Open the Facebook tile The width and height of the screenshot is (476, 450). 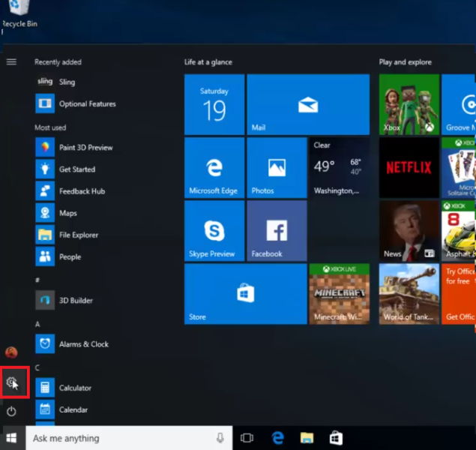[277, 231]
